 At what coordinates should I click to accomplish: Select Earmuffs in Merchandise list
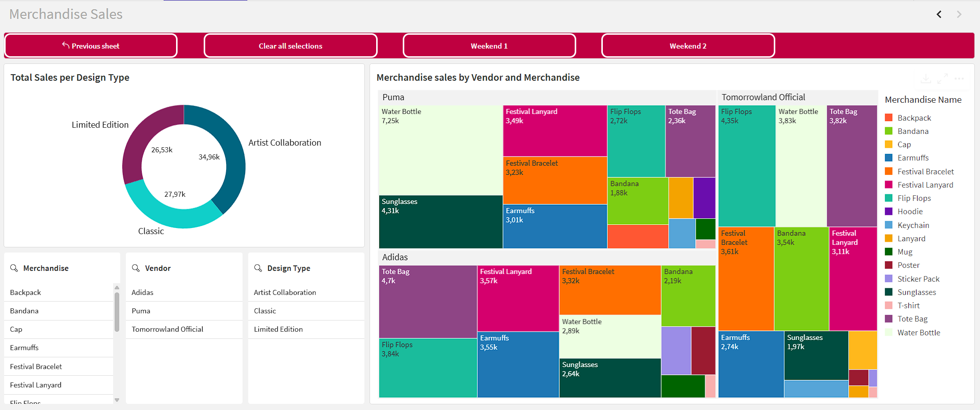pyautogui.click(x=58, y=348)
